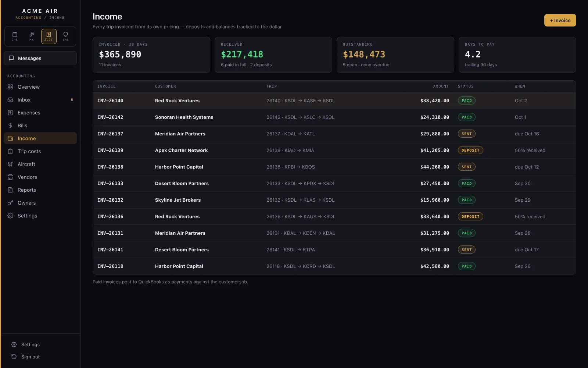Screen dimensions: 588x368
Task: Open the SMS safety module icon
Action: pyautogui.click(x=65, y=36)
